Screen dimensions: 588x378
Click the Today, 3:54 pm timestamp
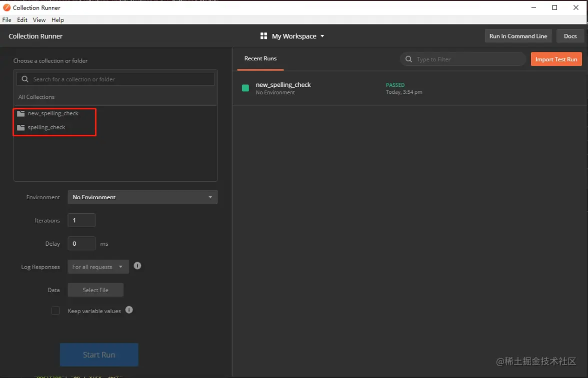click(x=404, y=92)
